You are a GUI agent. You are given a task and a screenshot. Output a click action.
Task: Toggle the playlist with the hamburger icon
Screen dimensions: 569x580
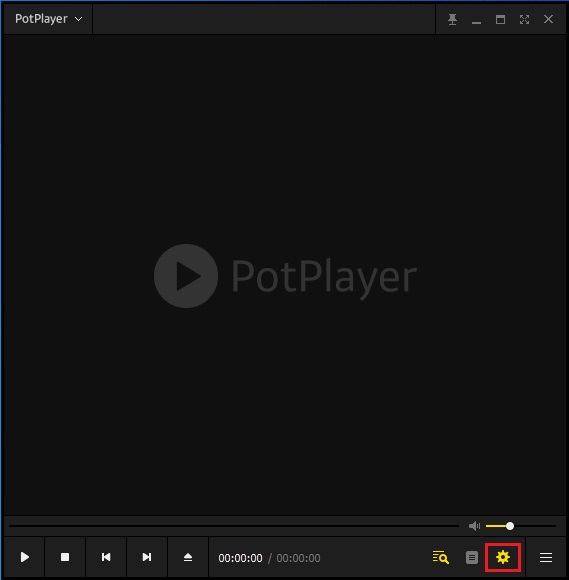[546, 557]
